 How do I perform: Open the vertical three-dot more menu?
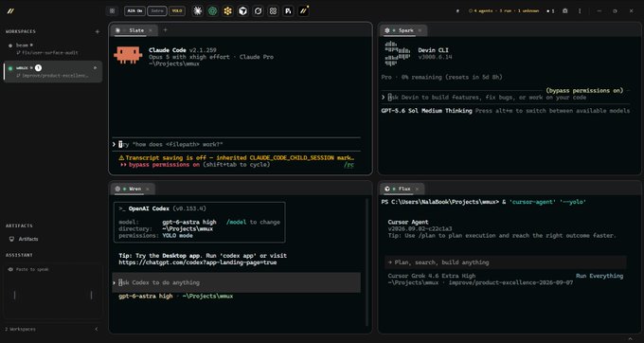580,11
